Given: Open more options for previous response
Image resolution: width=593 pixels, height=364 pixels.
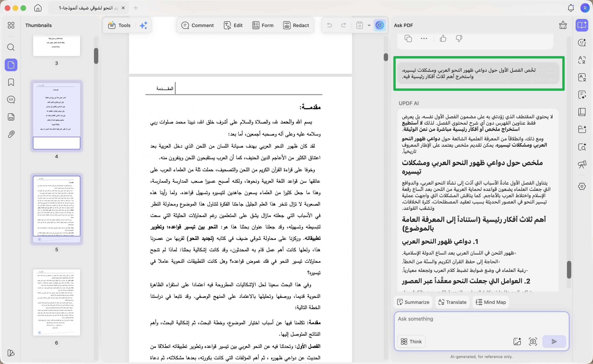Looking at the screenshot, I should click(424, 38).
